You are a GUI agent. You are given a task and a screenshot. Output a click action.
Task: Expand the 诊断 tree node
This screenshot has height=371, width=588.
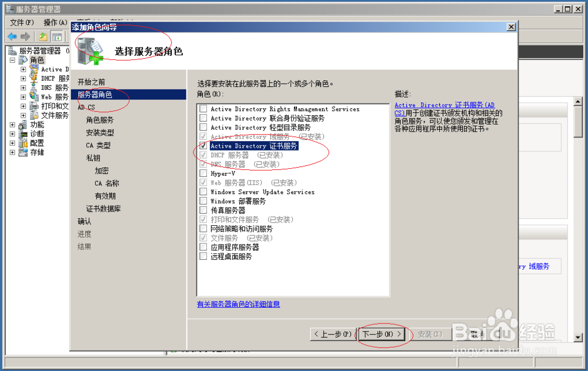(12, 133)
